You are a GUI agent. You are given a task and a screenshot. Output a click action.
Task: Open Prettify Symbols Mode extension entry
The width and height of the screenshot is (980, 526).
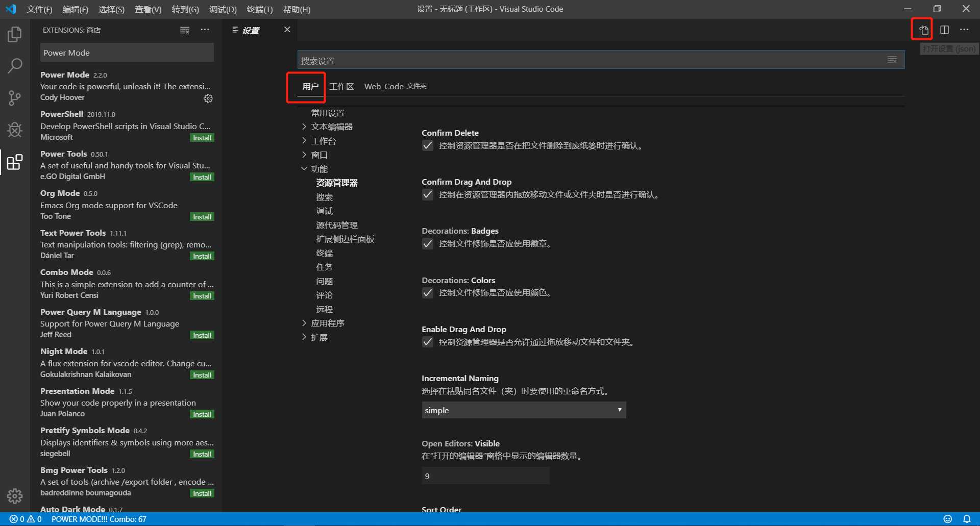[127, 442]
